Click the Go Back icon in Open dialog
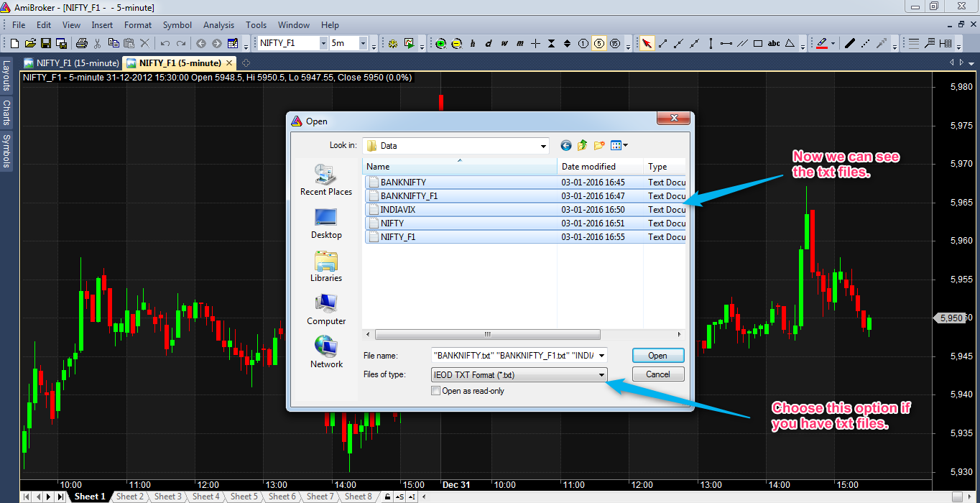Viewport: 980px width, 503px height. 566,145
